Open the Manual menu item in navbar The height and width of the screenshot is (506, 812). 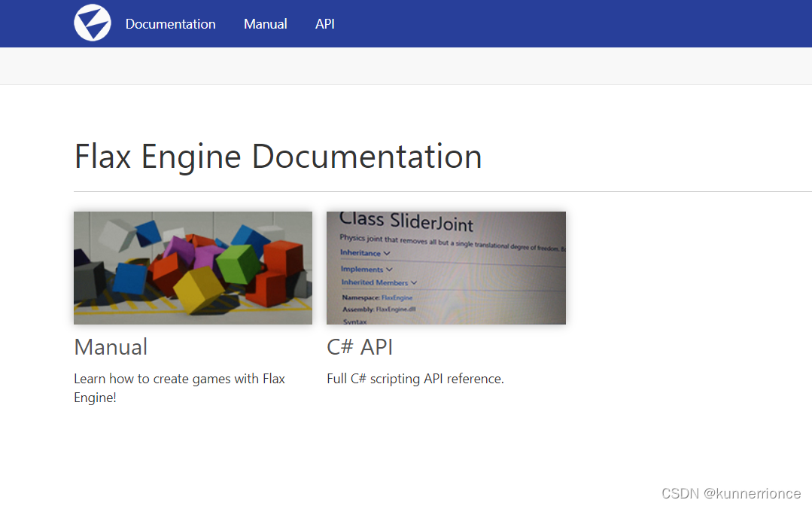(265, 24)
